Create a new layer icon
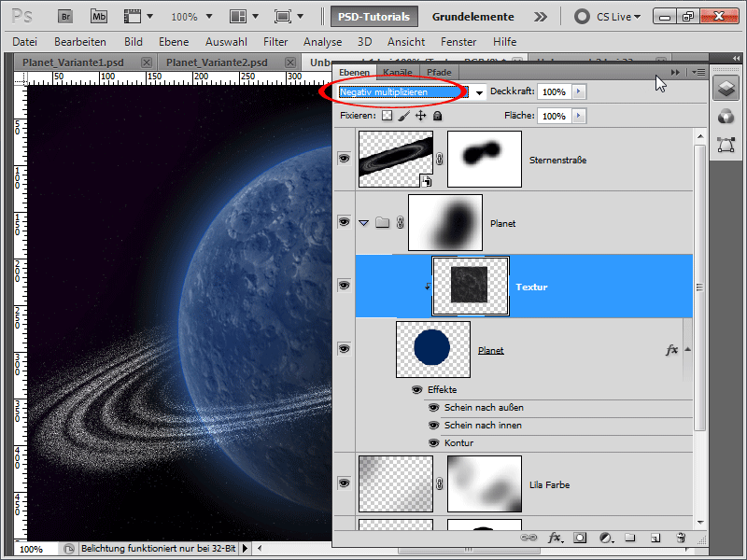 [x=655, y=538]
